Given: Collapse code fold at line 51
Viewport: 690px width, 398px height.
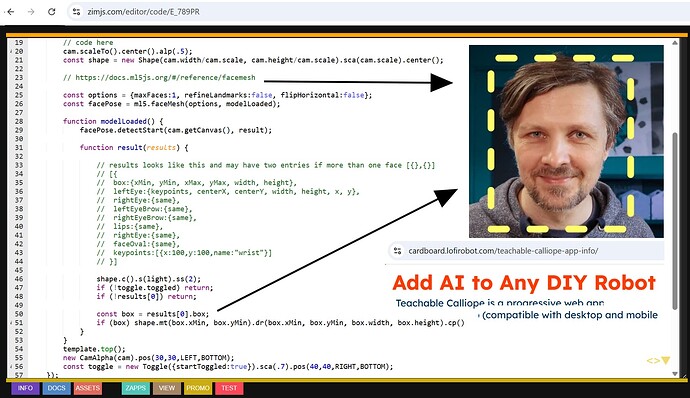Looking at the screenshot, I should [x=11, y=323].
